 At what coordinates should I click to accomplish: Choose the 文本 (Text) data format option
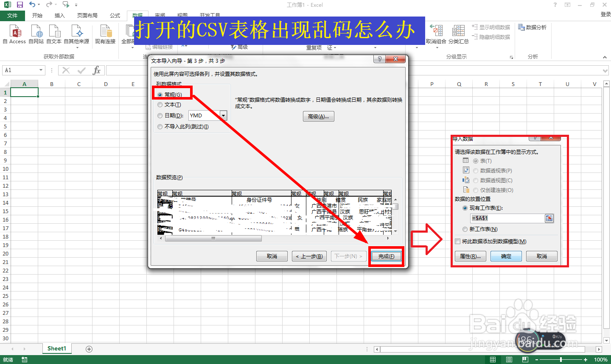160,104
